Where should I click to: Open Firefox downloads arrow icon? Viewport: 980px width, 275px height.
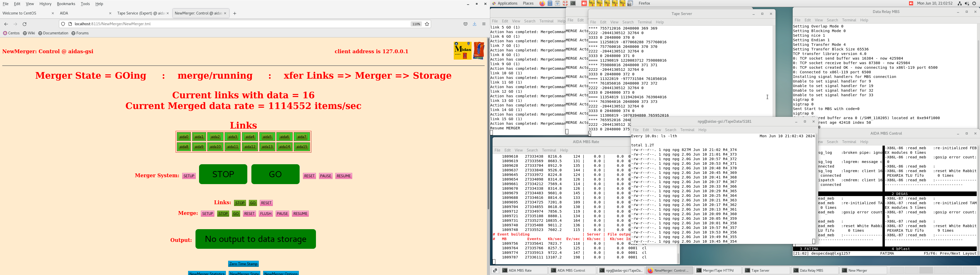pos(474,24)
